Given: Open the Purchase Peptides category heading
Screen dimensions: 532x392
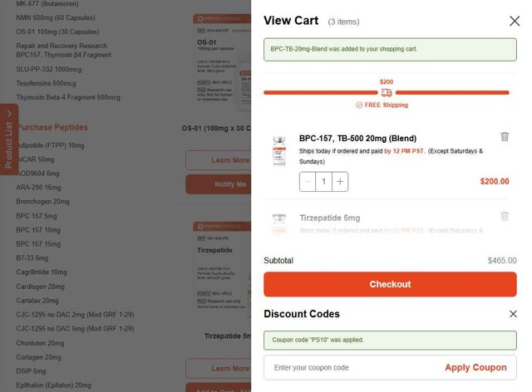Looking at the screenshot, I should 52,128.
